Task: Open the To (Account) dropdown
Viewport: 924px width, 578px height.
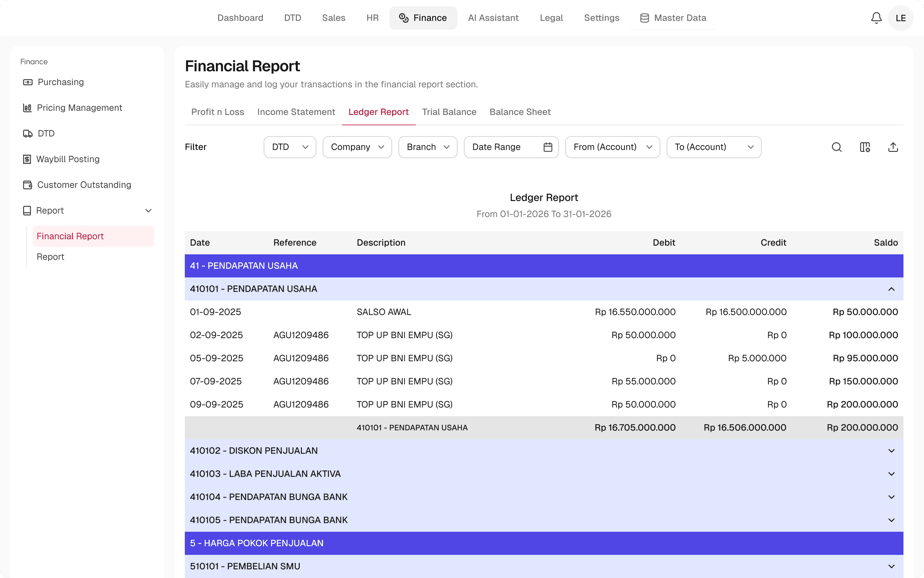Action: click(x=714, y=147)
